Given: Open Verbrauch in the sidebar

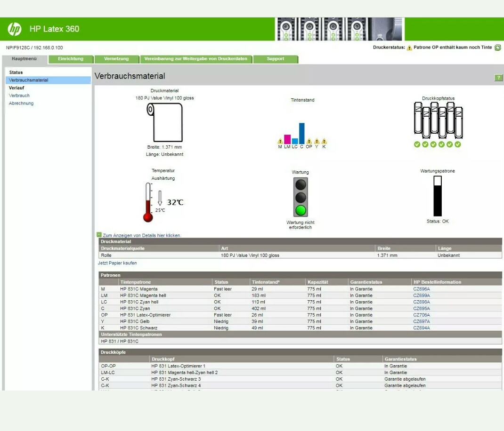Looking at the screenshot, I should (19, 96).
